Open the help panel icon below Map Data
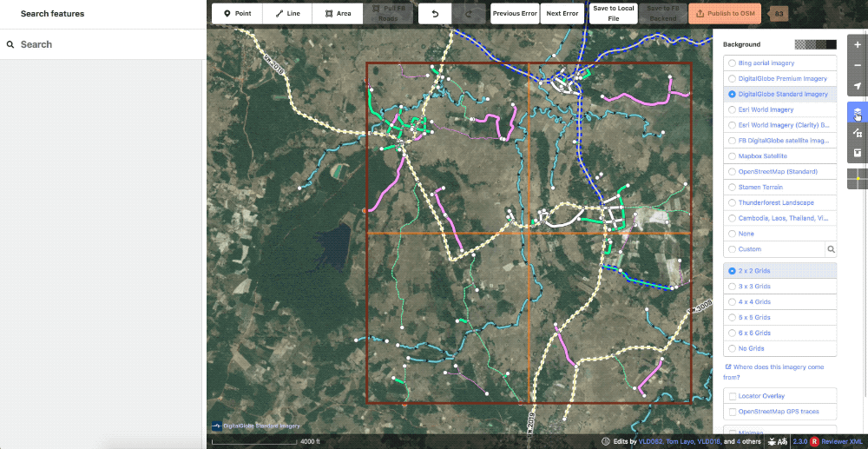Viewport: 868px width, 449px height. [x=858, y=152]
